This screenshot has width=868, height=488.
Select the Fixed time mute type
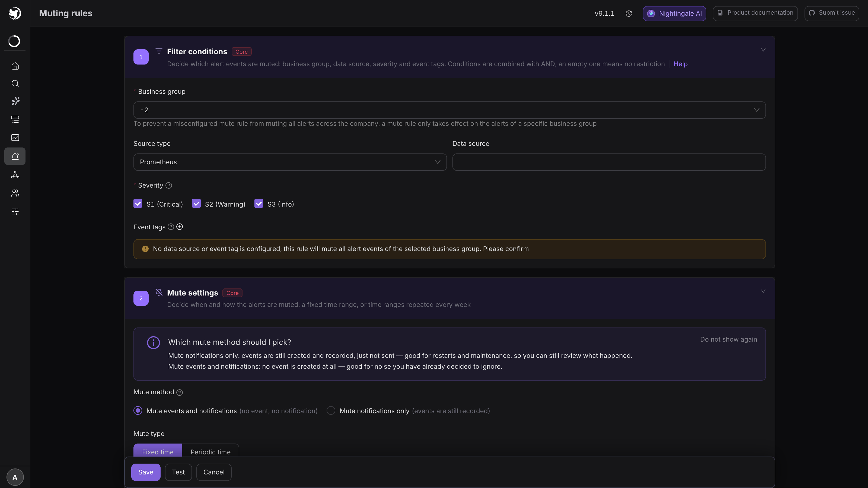(x=158, y=452)
